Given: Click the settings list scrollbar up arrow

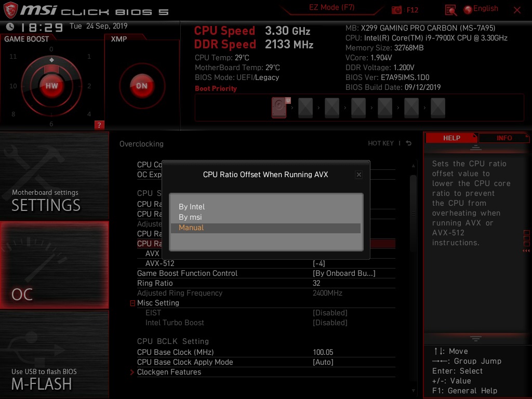Looking at the screenshot, I should tap(413, 166).
